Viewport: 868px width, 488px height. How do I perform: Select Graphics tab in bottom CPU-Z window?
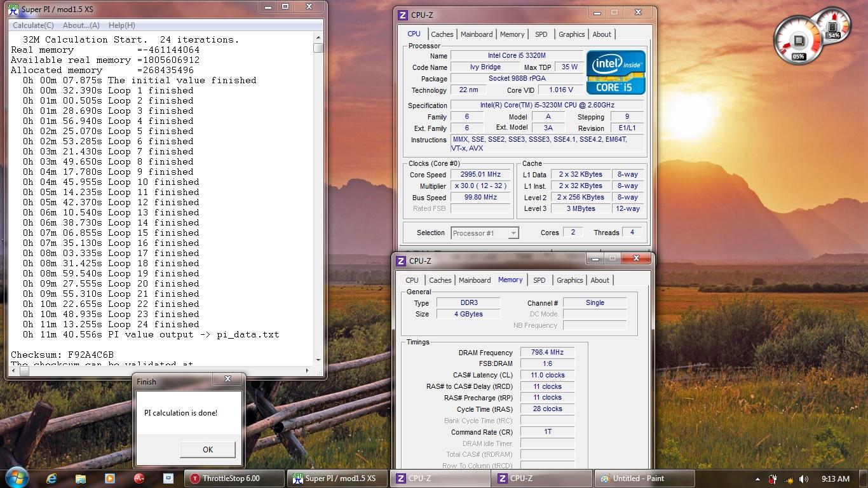click(x=569, y=280)
